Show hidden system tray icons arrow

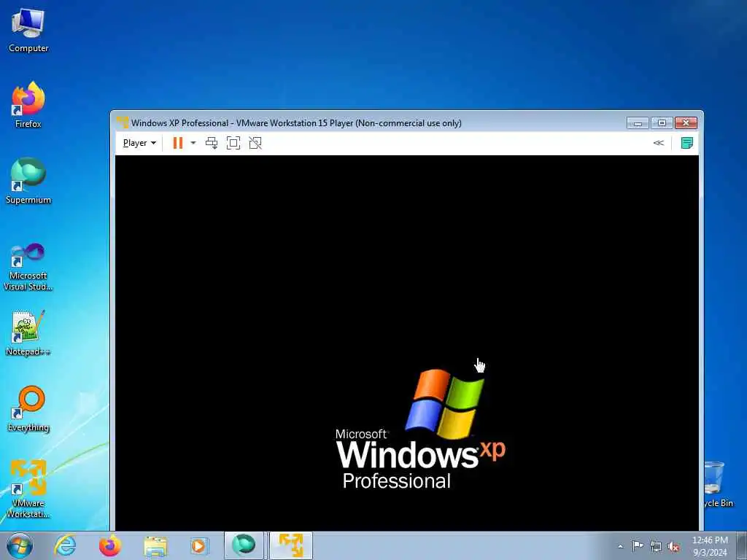click(620, 546)
